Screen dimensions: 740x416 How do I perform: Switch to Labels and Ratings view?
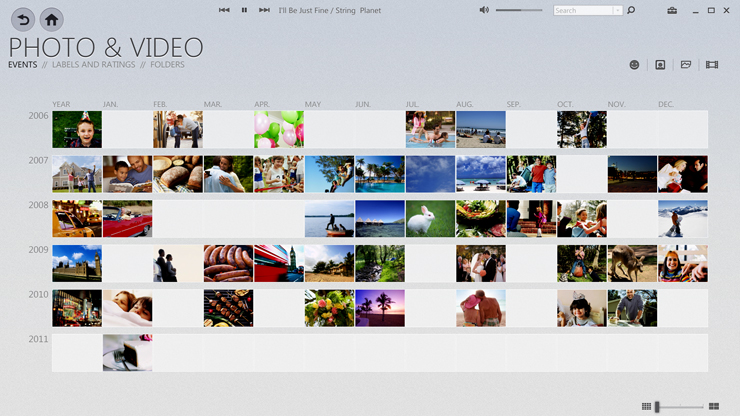pos(93,65)
